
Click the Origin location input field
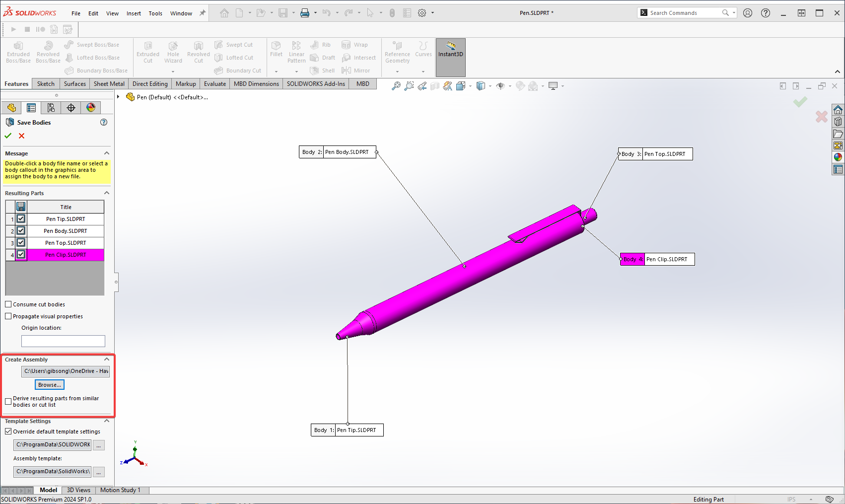(x=63, y=341)
